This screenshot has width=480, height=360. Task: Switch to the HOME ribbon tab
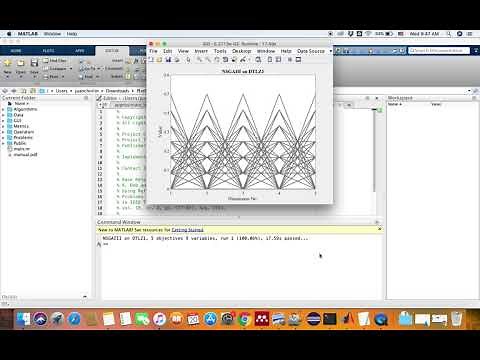(16, 51)
